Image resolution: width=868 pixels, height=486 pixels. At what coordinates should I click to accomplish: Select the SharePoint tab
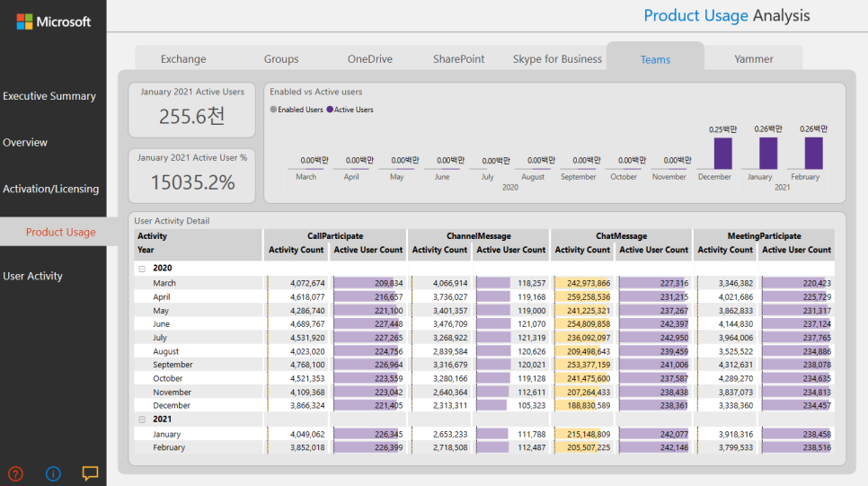coord(458,58)
